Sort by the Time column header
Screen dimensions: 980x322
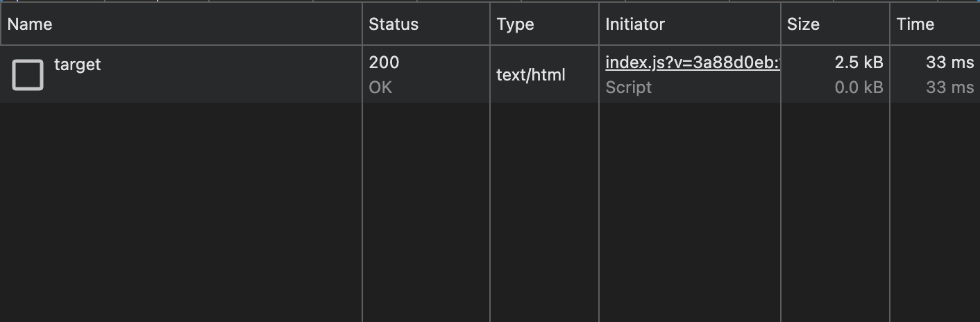[915, 24]
